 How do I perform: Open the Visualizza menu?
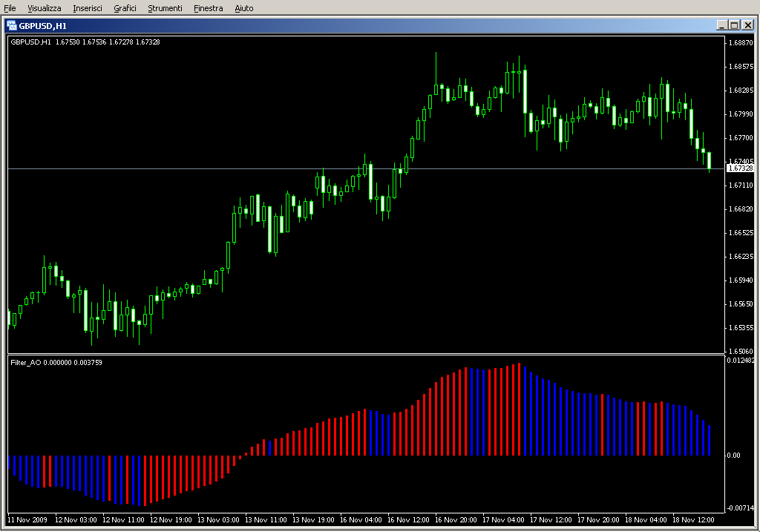pos(44,8)
